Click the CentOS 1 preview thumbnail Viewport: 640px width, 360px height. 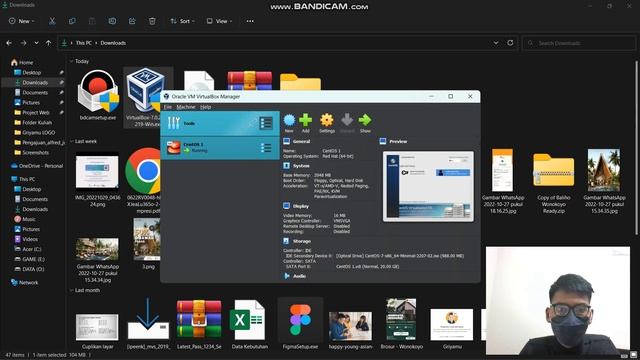point(428,187)
